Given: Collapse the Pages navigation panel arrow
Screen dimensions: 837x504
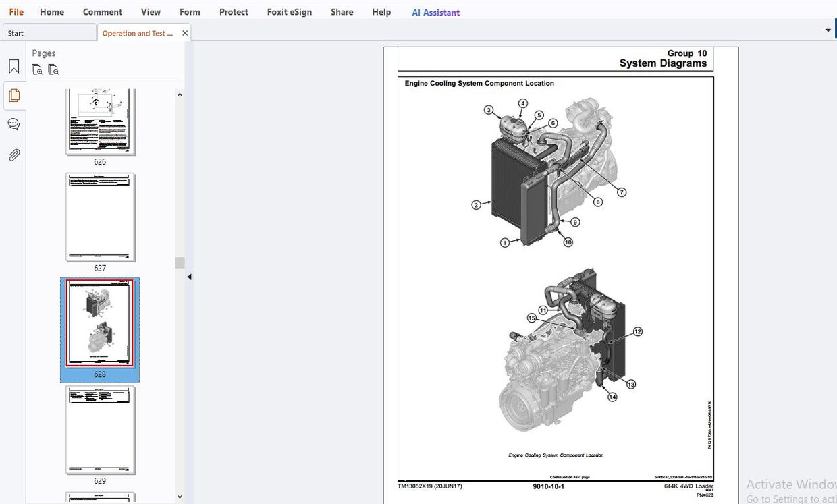Looking at the screenshot, I should (x=189, y=277).
